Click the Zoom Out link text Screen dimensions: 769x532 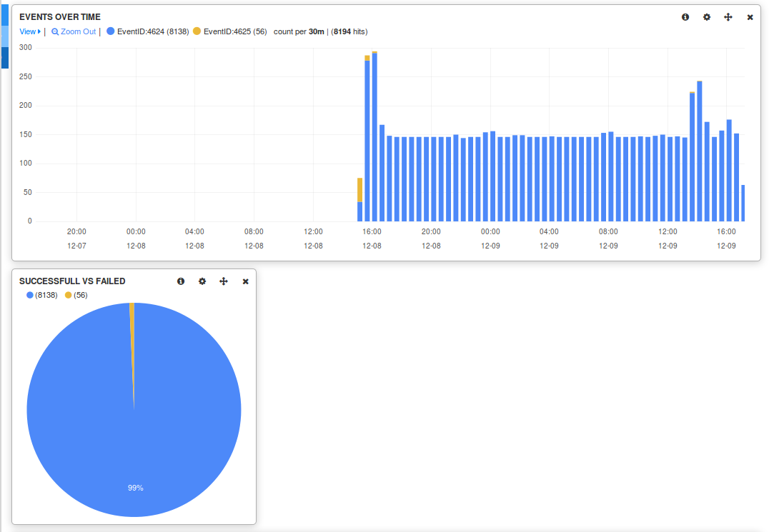78,31
